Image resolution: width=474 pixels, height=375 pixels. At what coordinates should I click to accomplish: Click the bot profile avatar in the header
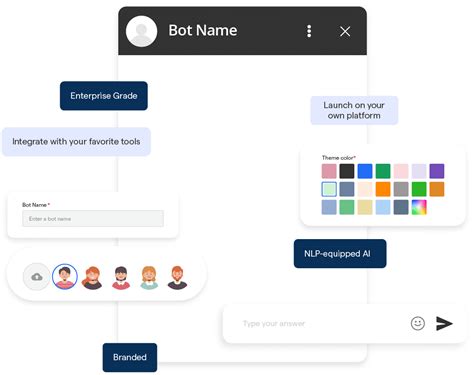point(141,31)
